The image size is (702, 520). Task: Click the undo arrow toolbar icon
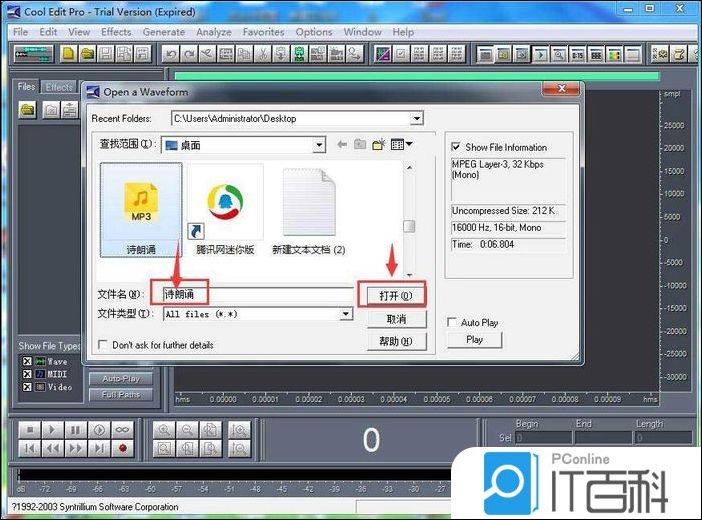[x=171, y=54]
